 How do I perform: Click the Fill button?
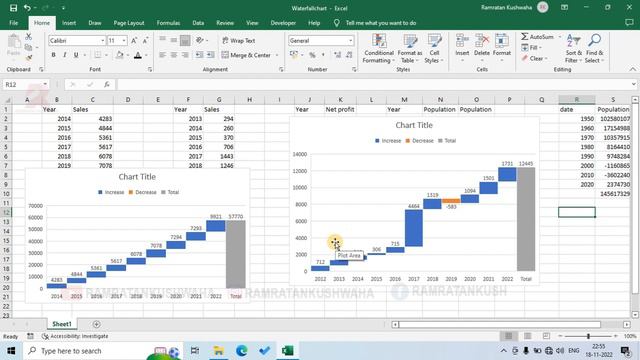[530, 48]
